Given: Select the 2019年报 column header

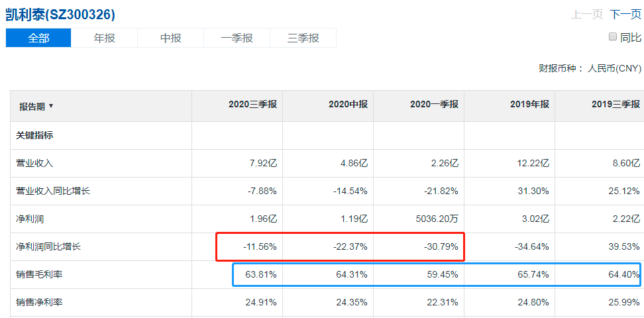Looking at the screenshot, I should coord(529,105).
